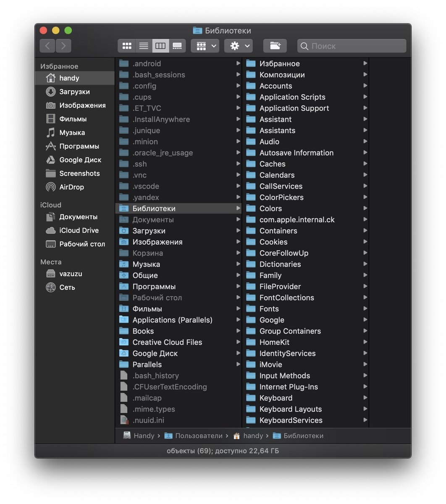Image resolution: width=446 pixels, height=504 pixels.
Task: Select the iMovie folder
Action: pos(306,365)
